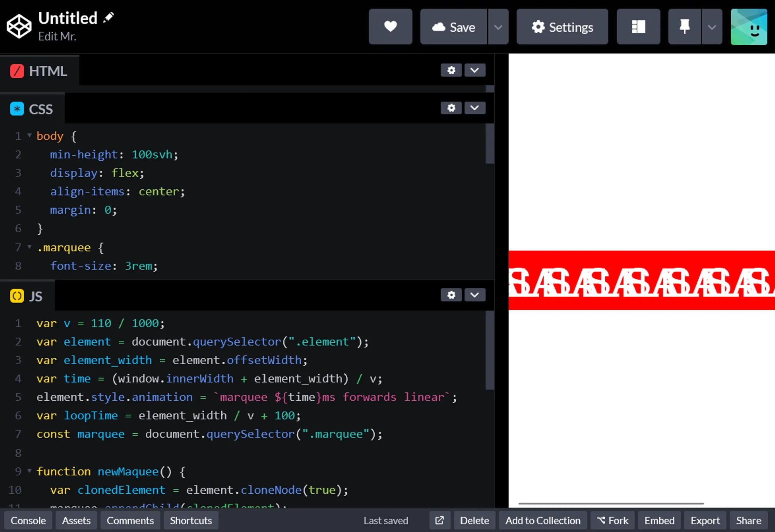Screen dimensions: 775x532
Task: Open the Save options dropdown arrow
Action: point(498,27)
